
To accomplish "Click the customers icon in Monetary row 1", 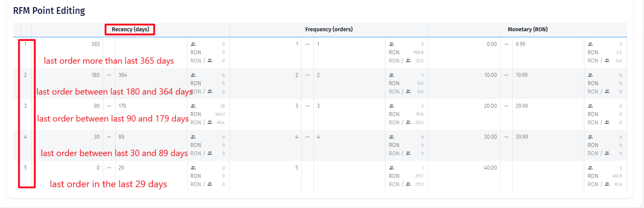I will tap(590, 44).
